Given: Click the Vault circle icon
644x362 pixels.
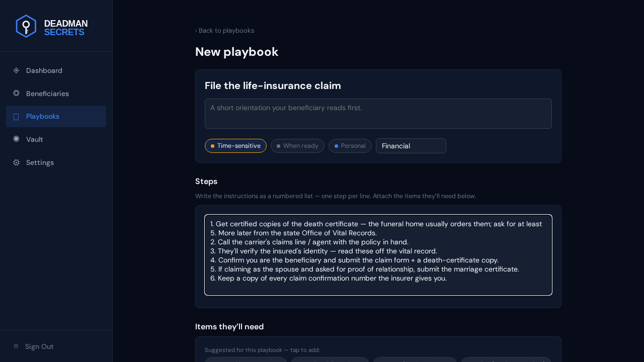Looking at the screenshot, I should pyautogui.click(x=16, y=139).
